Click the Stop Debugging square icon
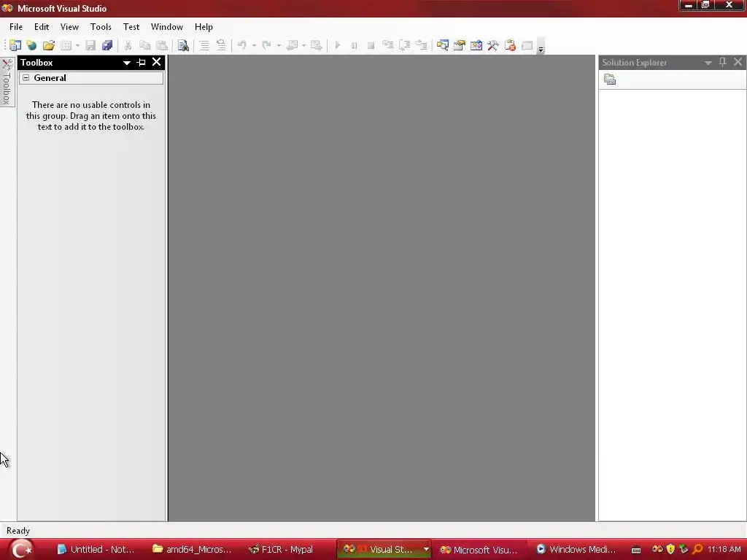 (x=371, y=45)
